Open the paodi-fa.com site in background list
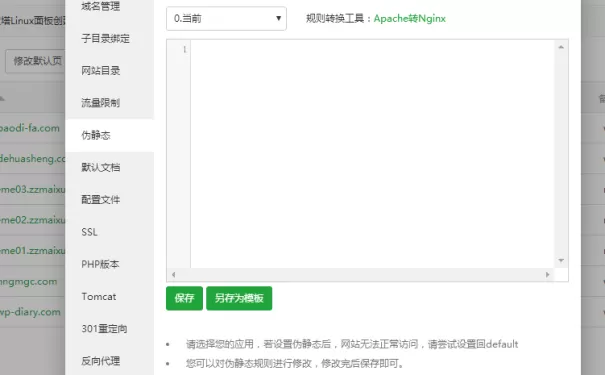 [x=30, y=128]
